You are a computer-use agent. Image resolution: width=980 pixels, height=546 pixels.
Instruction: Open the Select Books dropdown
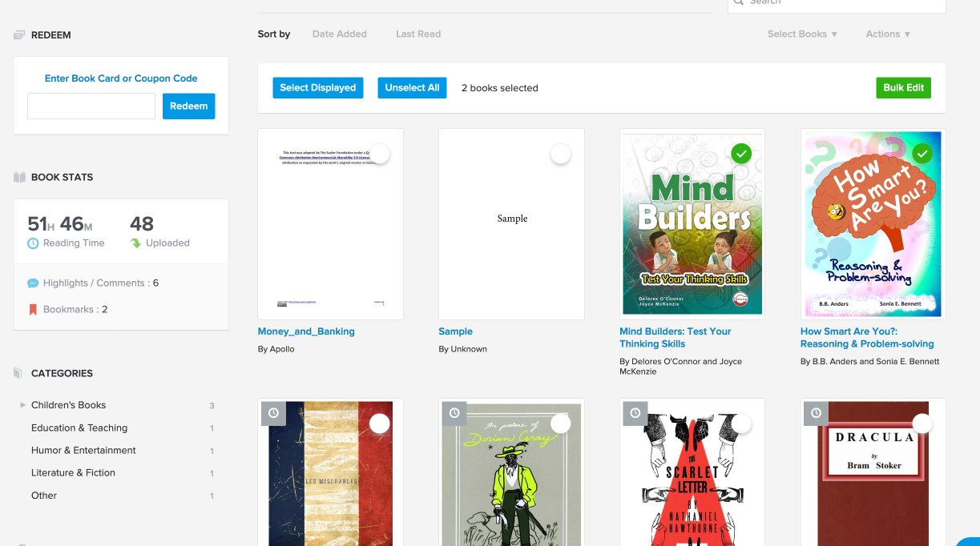(802, 34)
